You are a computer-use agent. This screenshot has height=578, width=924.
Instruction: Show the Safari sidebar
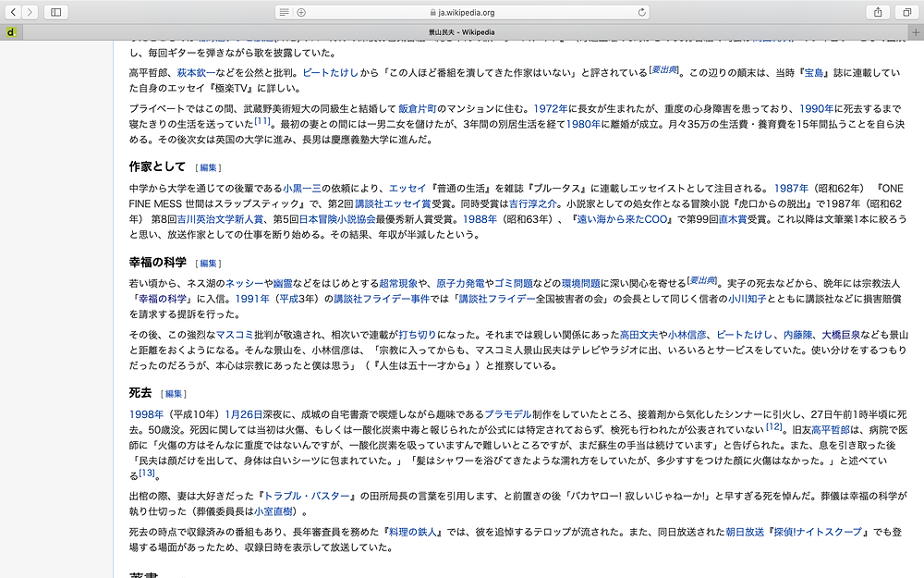click(x=56, y=12)
